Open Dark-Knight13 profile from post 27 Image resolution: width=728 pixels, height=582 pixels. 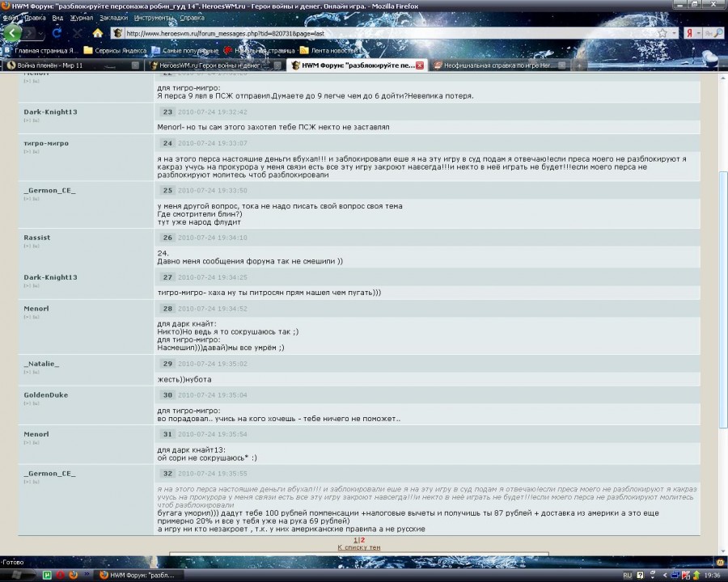(x=50, y=277)
